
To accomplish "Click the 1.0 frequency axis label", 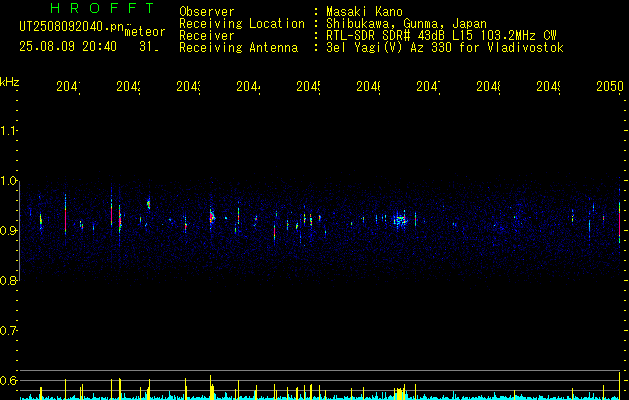I will click(8, 181).
